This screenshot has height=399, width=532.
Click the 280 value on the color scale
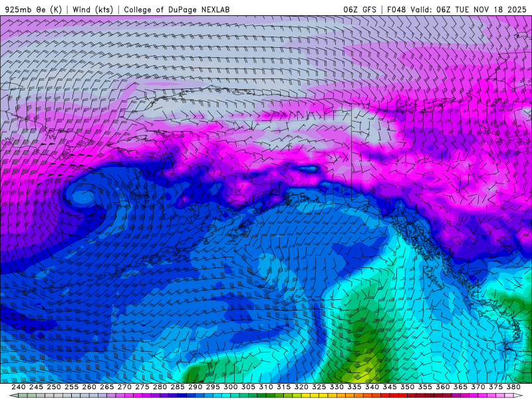point(160,387)
